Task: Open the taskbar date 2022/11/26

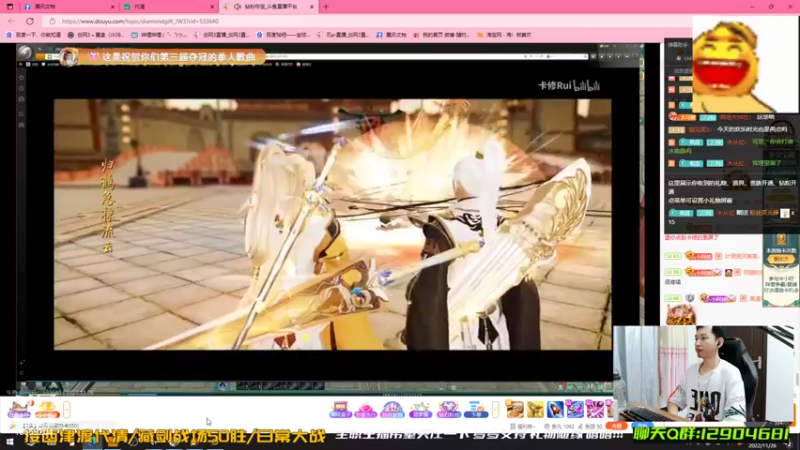Action: tap(762, 446)
